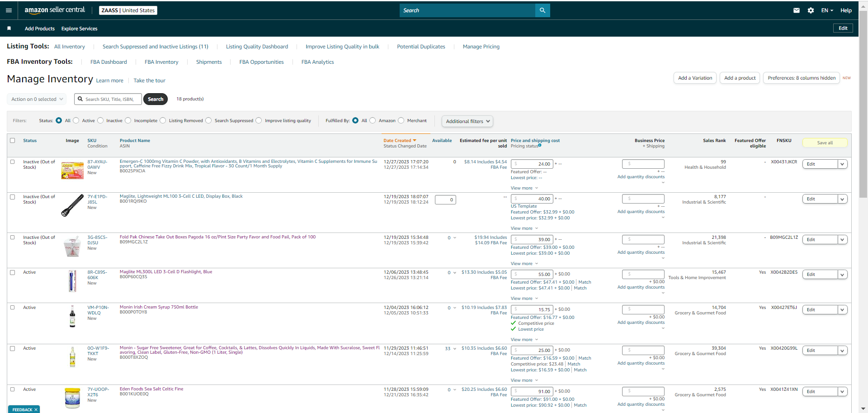Screen dimensions: 868x413
Task: Go to Shipments in FBA tools
Action: pyautogui.click(x=209, y=62)
